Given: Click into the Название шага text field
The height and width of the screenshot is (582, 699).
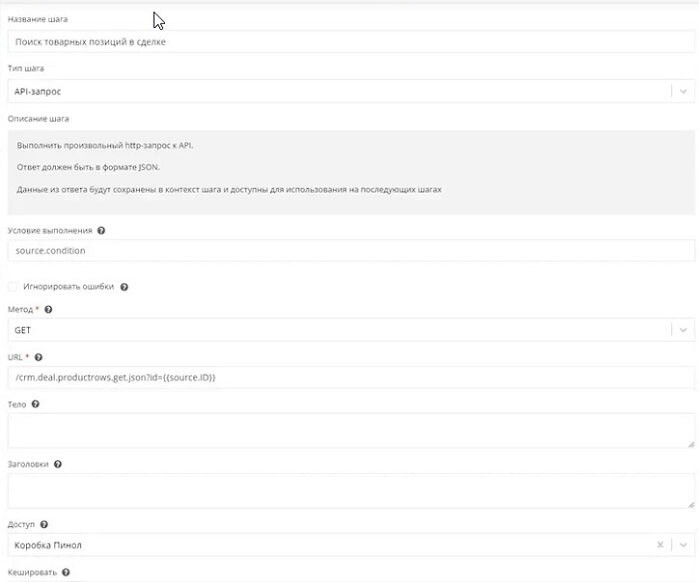Looking at the screenshot, I should [x=340, y=43].
